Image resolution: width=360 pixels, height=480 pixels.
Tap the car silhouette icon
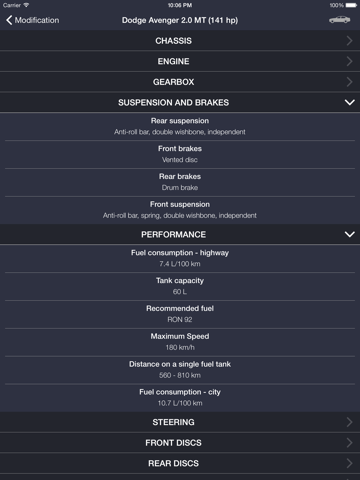point(339,20)
